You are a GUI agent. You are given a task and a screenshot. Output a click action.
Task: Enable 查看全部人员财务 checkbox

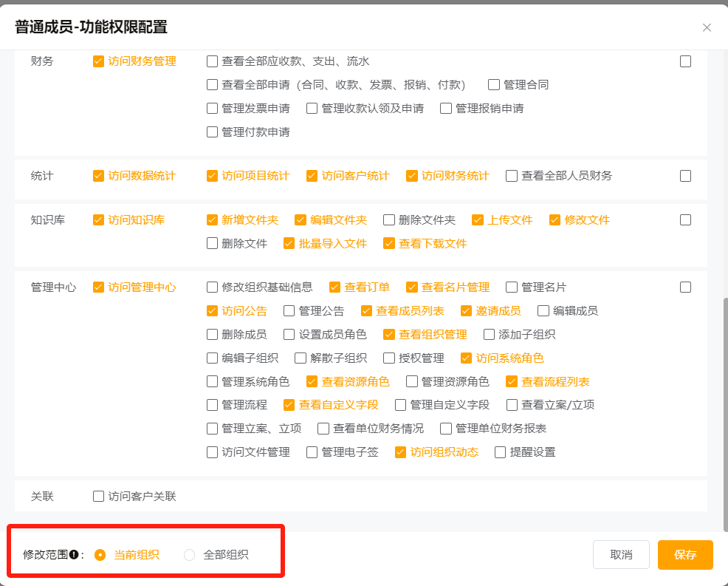[x=512, y=176]
